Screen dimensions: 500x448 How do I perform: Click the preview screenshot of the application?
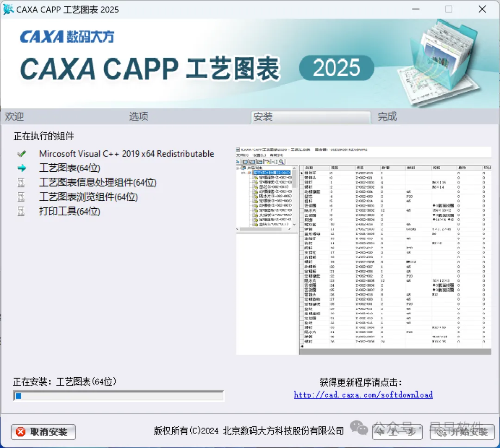coord(363,251)
